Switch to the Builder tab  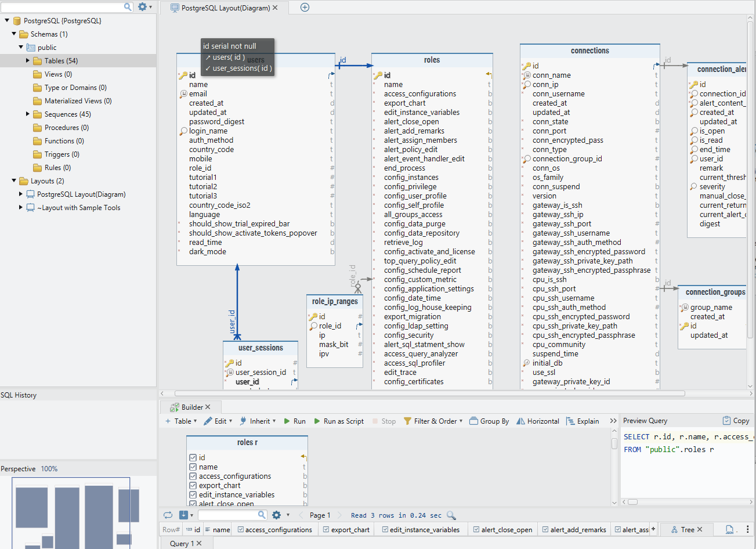tap(191, 407)
